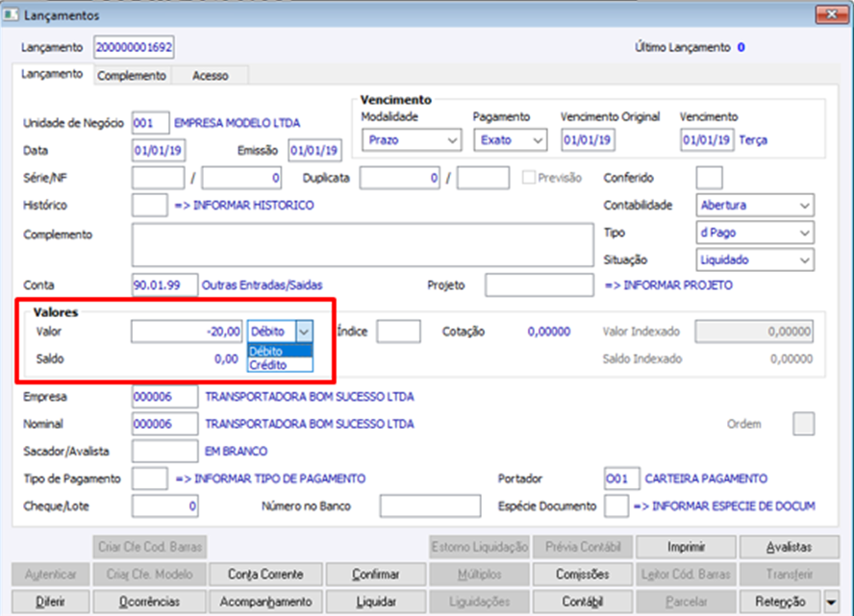The width and height of the screenshot is (854, 616).
Task: Click the Emissão date field
Action: click(314, 150)
